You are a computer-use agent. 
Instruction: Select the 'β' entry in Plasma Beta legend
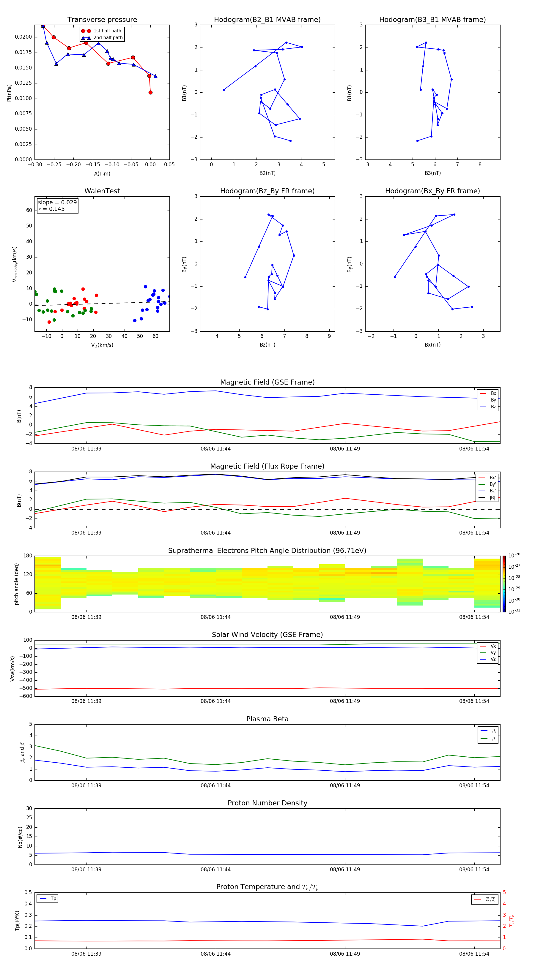point(488,739)
